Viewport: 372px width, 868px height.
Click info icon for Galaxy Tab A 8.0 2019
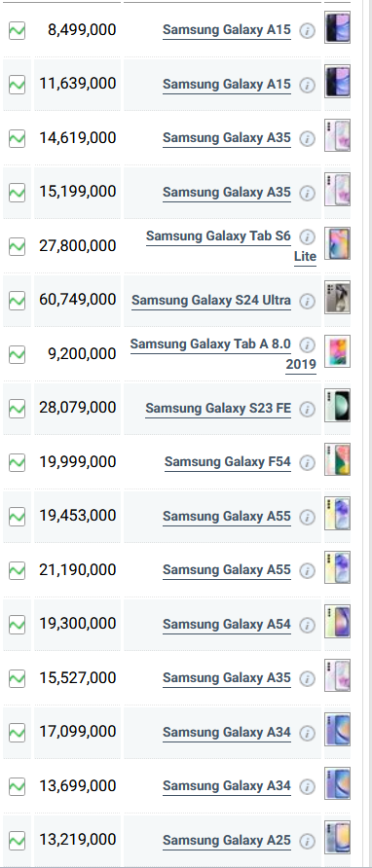pos(307,345)
